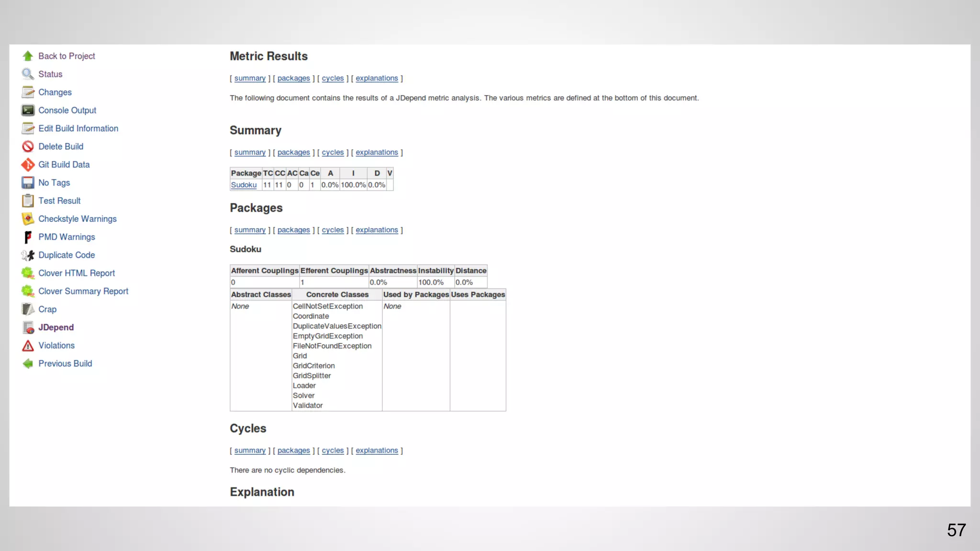Click the Test Result clipboard icon
The width and height of the screenshot is (980, 551).
(x=28, y=201)
